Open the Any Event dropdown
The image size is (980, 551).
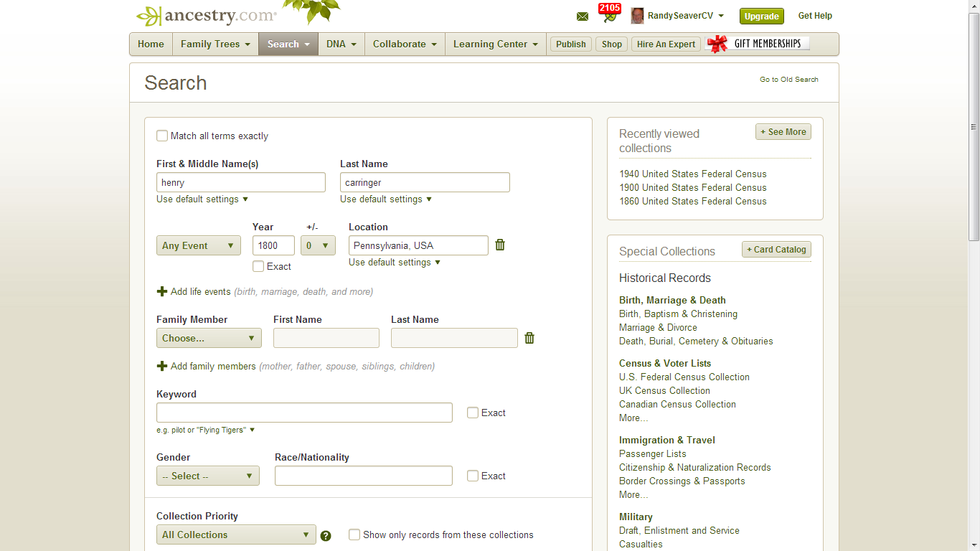[198, 245]
